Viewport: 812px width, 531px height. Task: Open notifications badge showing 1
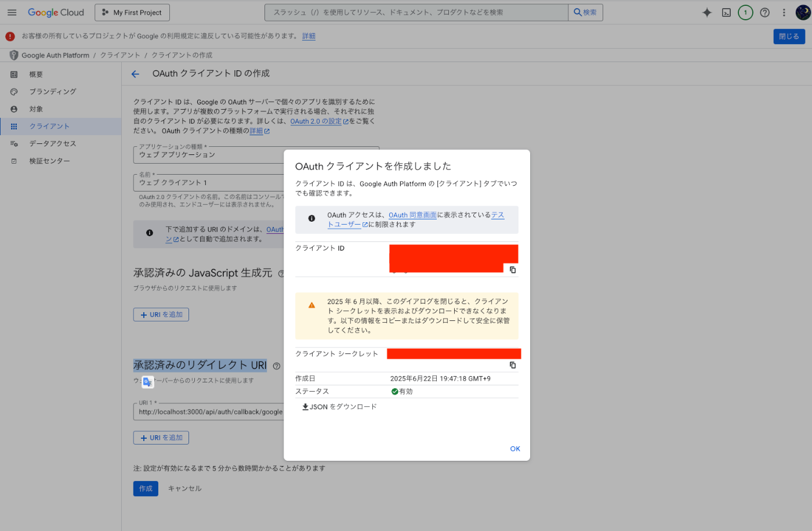745,12
